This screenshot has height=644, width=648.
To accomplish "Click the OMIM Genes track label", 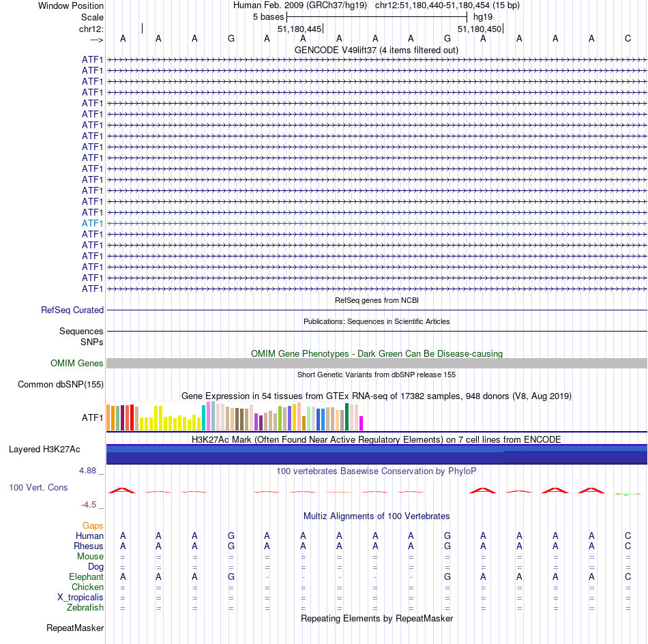I will (x=77, y=364).
